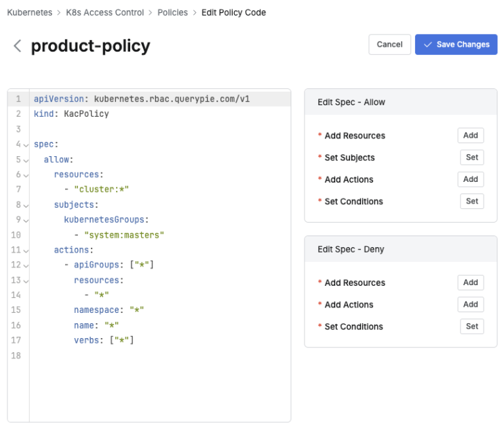Screen dimensions: 504x429
Task: Click the Set Subjects label
Action: point(349,157)
